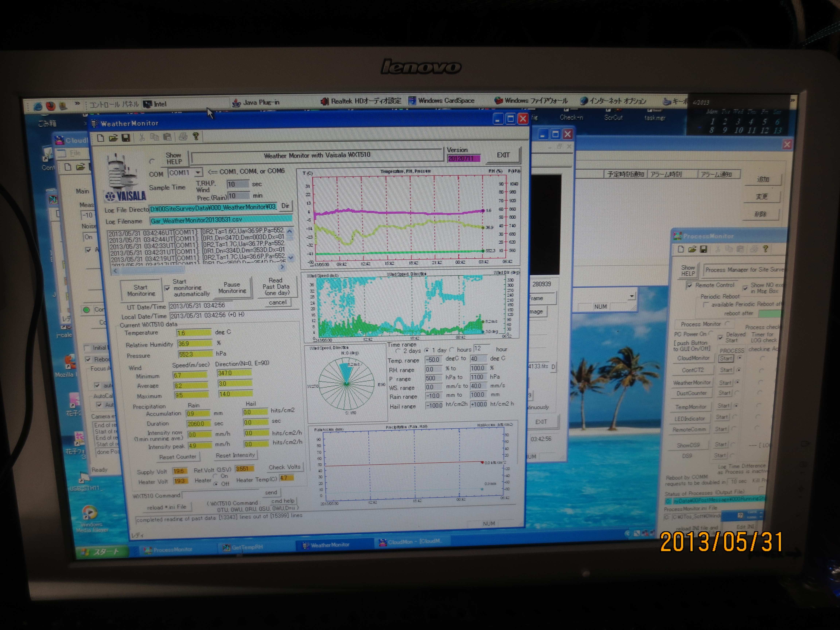Viewport: 840px width, 630px height.
Task: Click log list left arrow
Action: [115, 271]
